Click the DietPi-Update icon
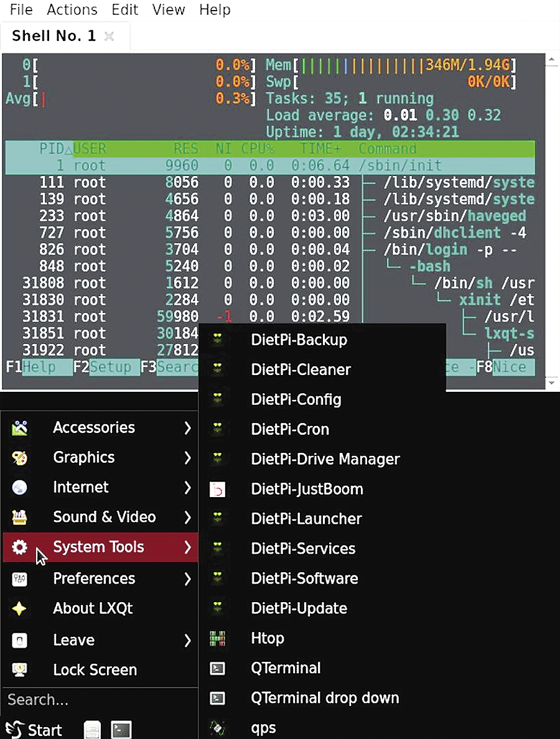The image size is (560, 739). click(217, 608)
